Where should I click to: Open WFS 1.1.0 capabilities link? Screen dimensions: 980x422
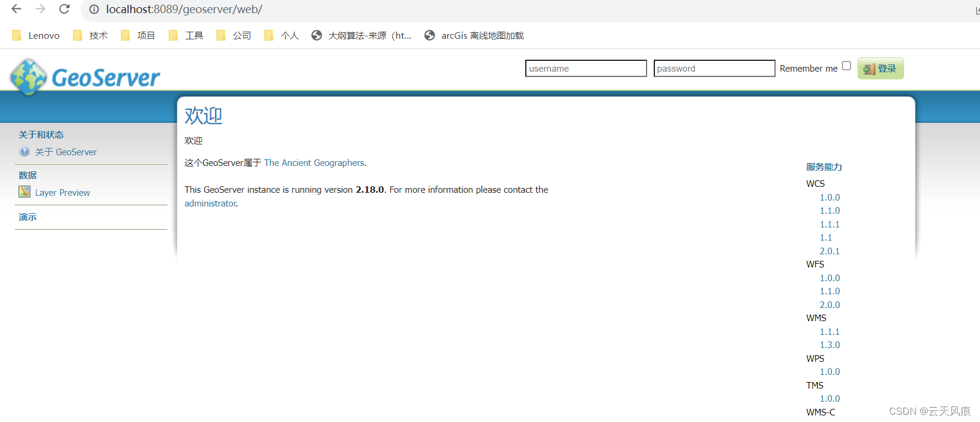click(x=829, y=291)
